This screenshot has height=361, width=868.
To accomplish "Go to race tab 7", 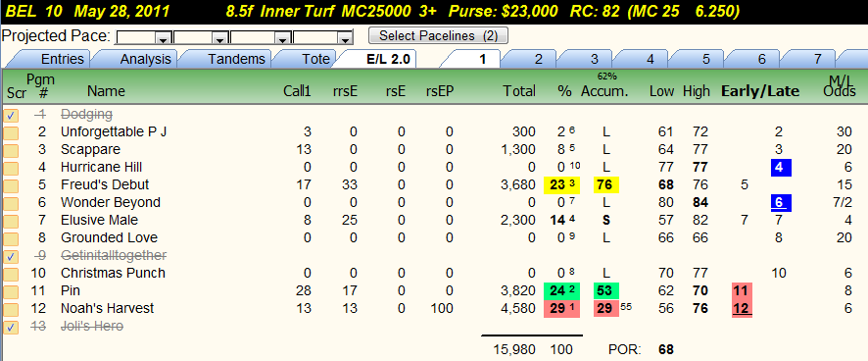I will 818,59.
